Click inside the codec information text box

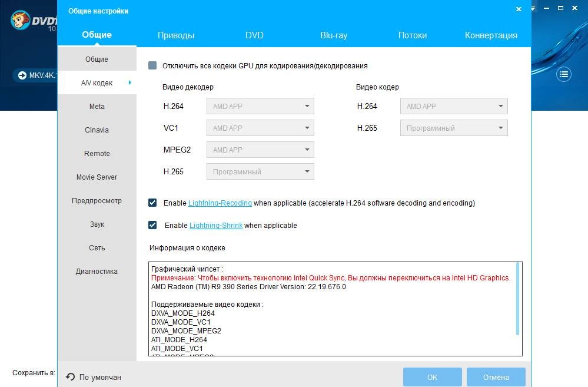[335, 309]
